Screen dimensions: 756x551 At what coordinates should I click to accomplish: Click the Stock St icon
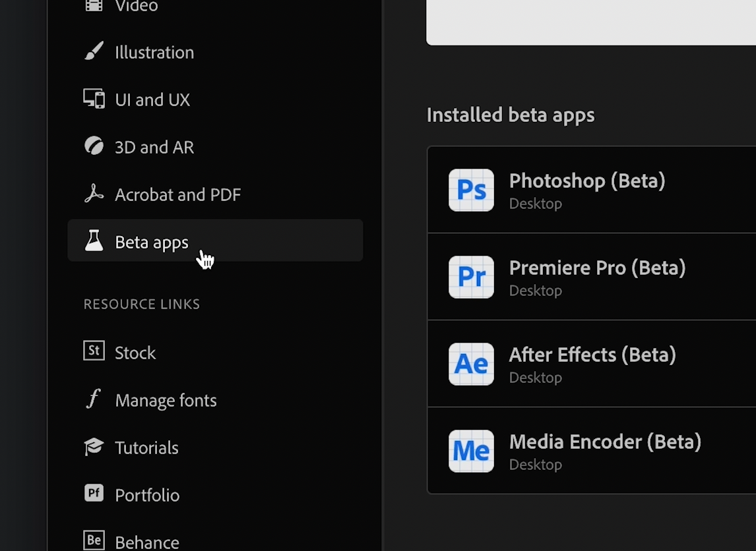pyautogui.click(x=94, y=351)
